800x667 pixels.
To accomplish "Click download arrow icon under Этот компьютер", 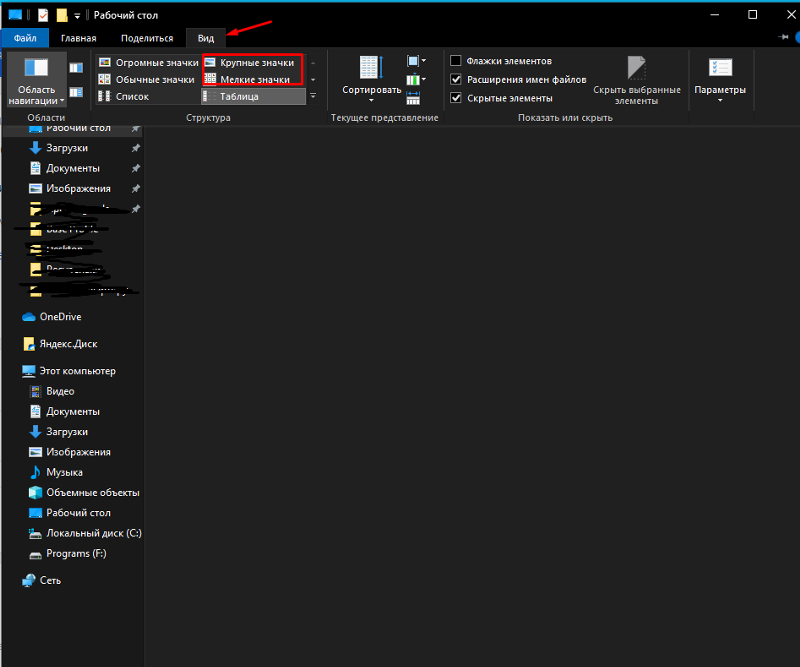I will 35,432.
